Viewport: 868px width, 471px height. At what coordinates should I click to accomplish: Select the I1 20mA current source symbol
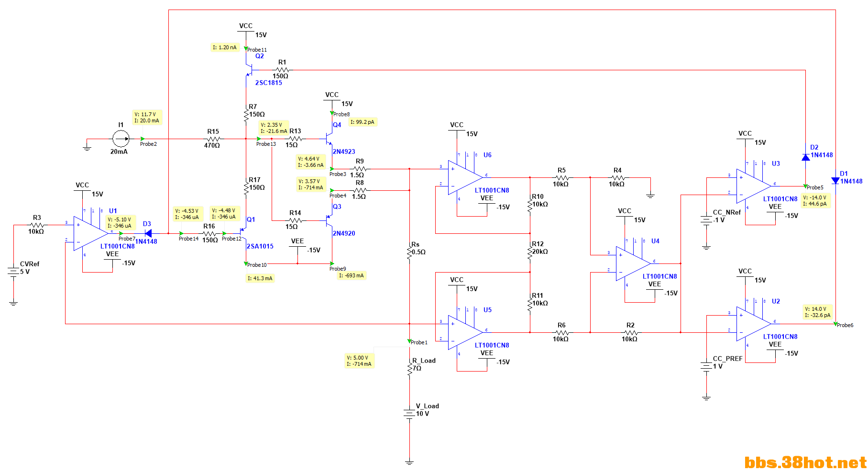[x=121, y=139]
